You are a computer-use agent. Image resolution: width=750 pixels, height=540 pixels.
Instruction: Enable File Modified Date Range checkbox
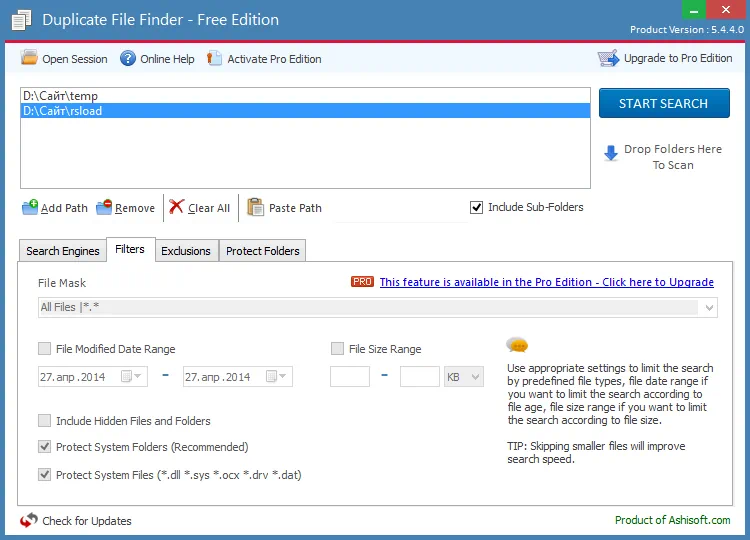tap(44, 349)
